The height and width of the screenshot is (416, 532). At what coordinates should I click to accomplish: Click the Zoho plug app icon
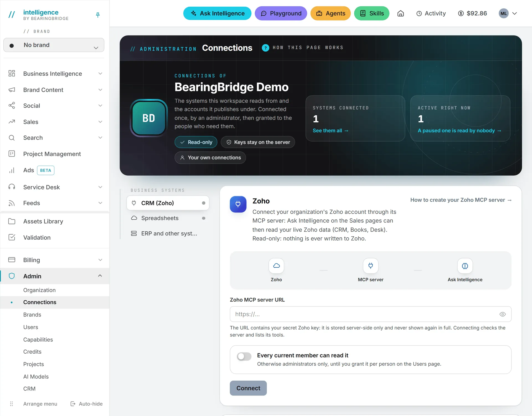coord(238,204)
